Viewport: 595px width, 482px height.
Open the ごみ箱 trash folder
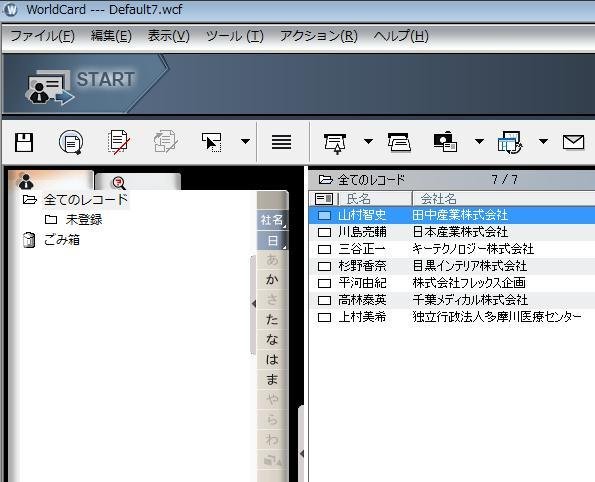click(61, 240)
